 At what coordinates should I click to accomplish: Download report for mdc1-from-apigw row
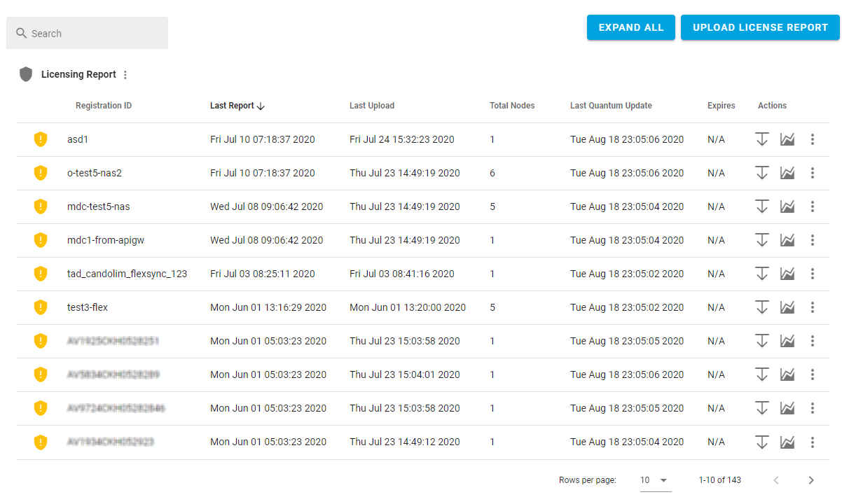pyautogui.click(x=762, y=240)
